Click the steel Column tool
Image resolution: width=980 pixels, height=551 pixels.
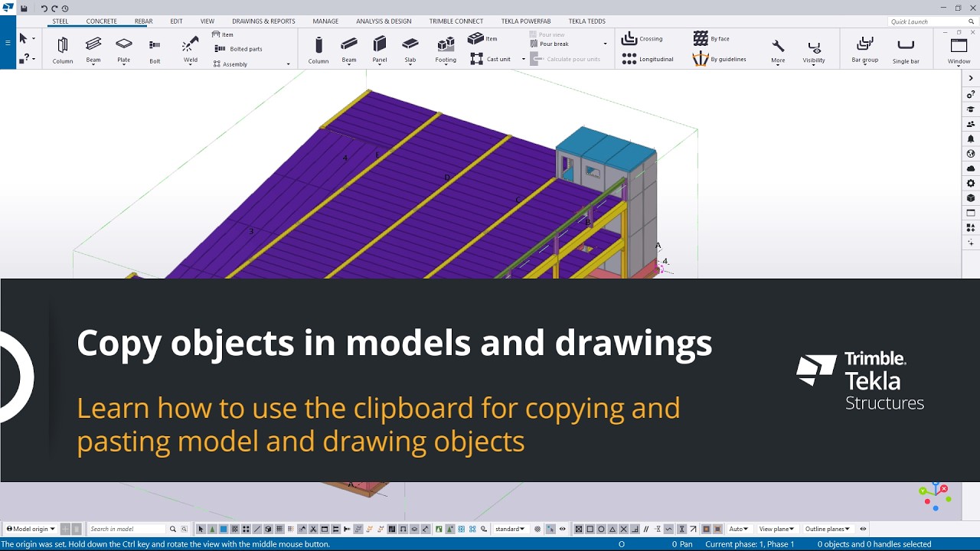[x=63, y=50]
